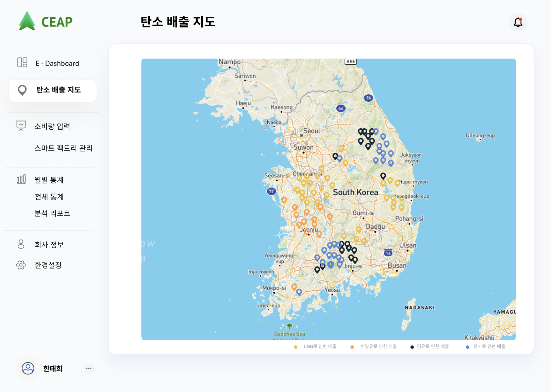
Task: Click the 회사 정보 person icon
Action: tap(21, 244)
